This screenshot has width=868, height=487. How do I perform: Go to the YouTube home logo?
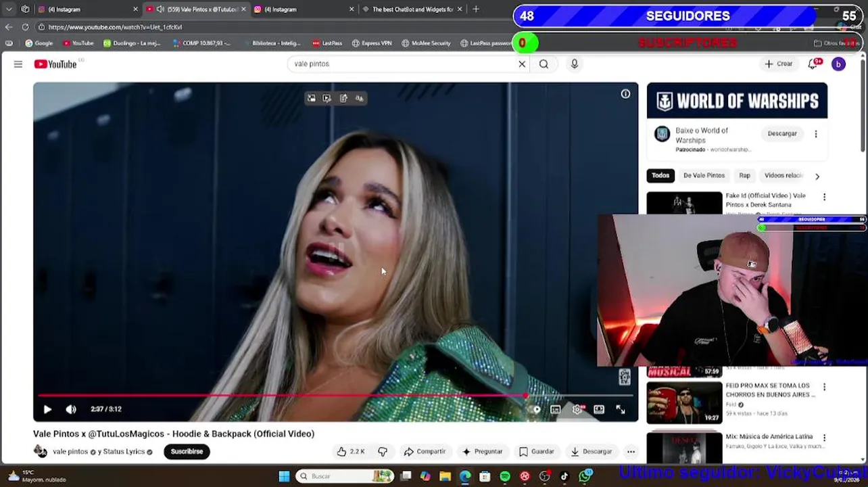[55, 64]
